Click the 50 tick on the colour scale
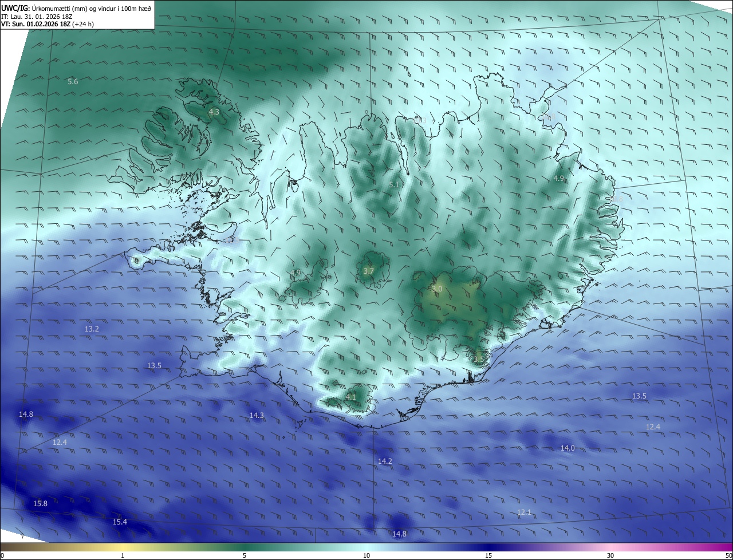Image resolution: width=733 pixels, height=560 pixels. pyautogui.click(x=728, y=555)
